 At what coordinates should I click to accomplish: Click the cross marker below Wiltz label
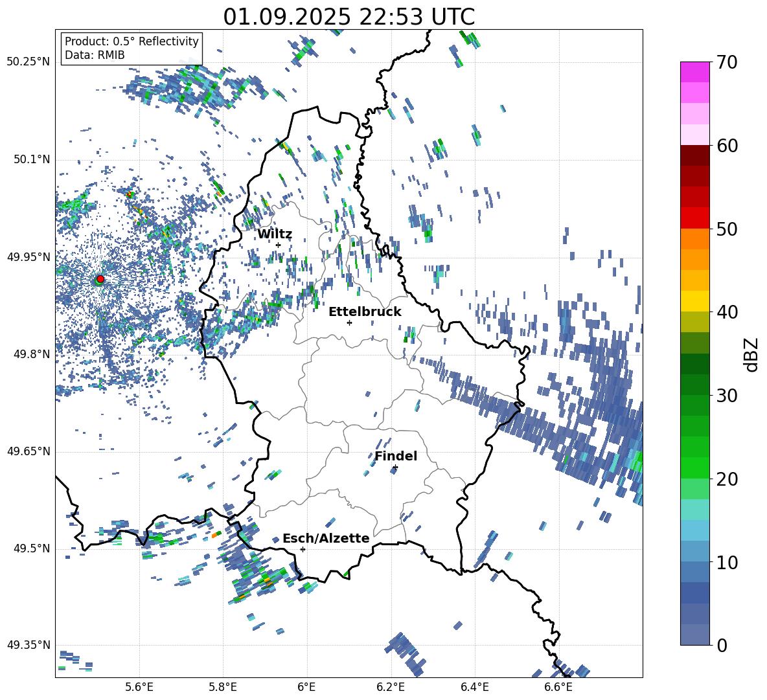(278, 245)
